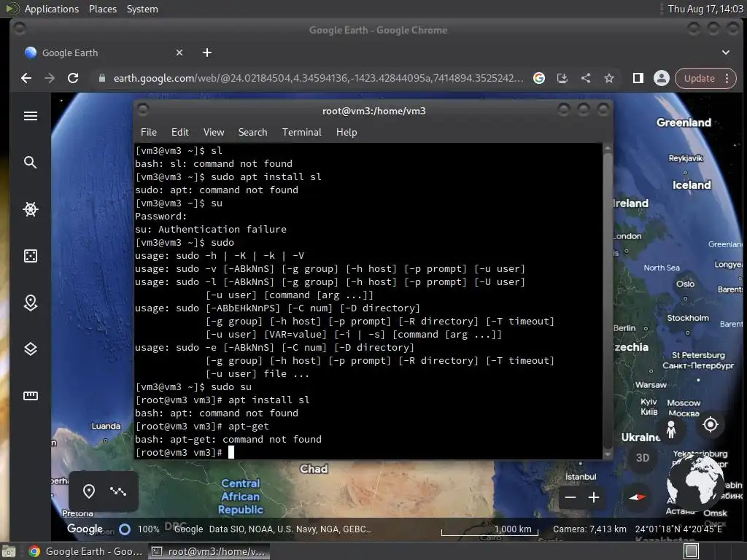
Task: Click the red compass needle
Action: coord(638,497)
